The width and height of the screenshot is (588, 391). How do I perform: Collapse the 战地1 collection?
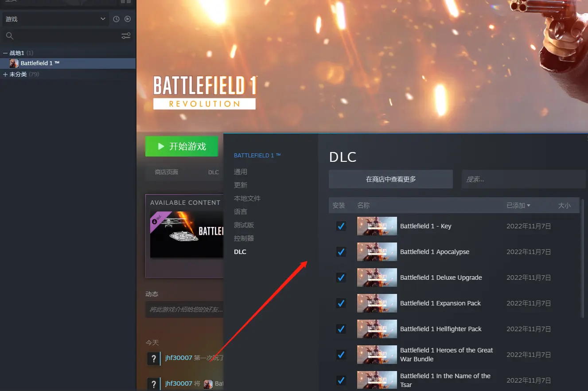tap(5, 53)
